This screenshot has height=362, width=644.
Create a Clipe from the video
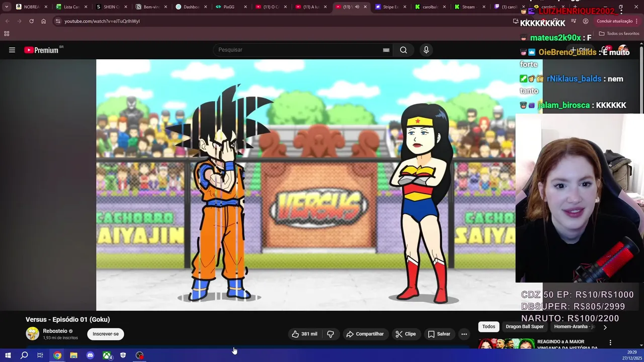click(x=406, y=334)
